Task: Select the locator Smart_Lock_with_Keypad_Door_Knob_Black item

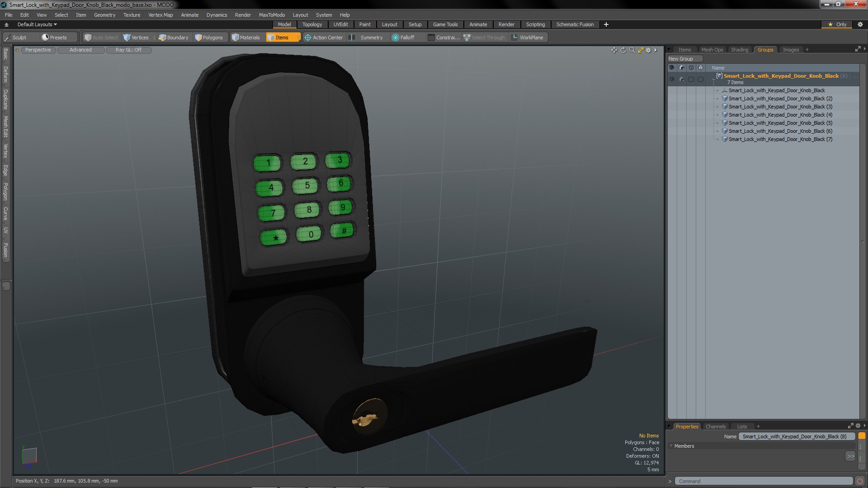Action: click(777, 90)
